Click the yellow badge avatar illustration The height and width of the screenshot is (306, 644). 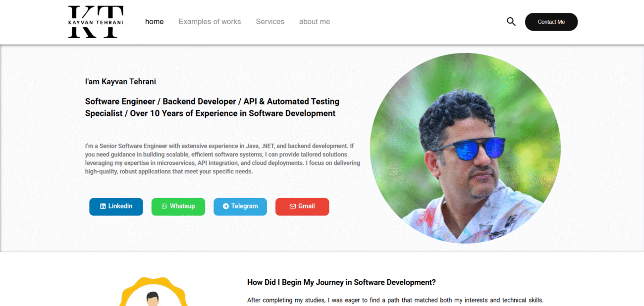point(154,292)
